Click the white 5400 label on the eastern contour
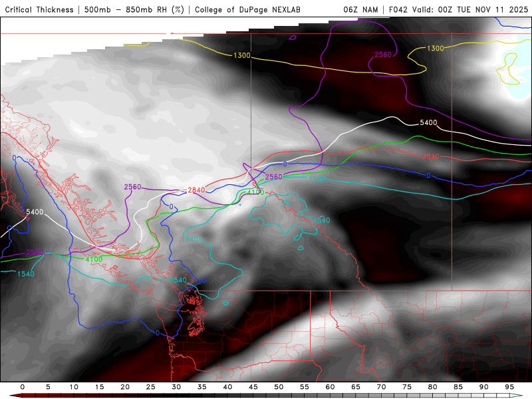Screen dimensions: 532x399 (x=428, y=122)
